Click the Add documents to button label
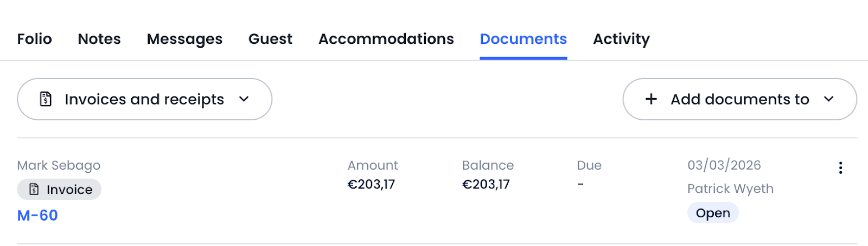868x246 pixels. (739, 99)
